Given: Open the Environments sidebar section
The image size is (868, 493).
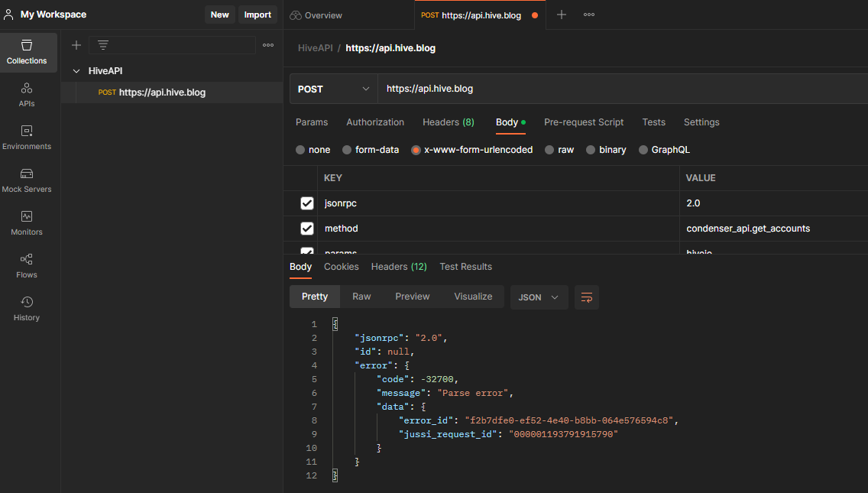Looking at the screenshot, I should (x=27, y=138).
